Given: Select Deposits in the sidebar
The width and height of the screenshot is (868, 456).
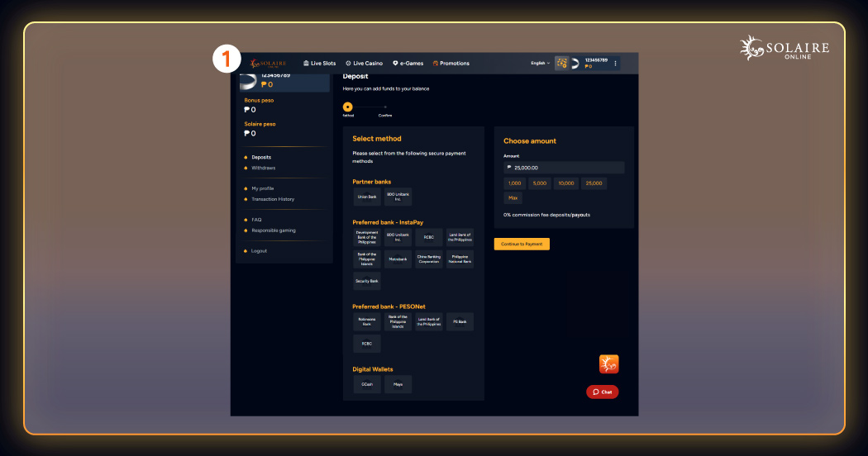Looking at the screenshot, I should point(261,157).
